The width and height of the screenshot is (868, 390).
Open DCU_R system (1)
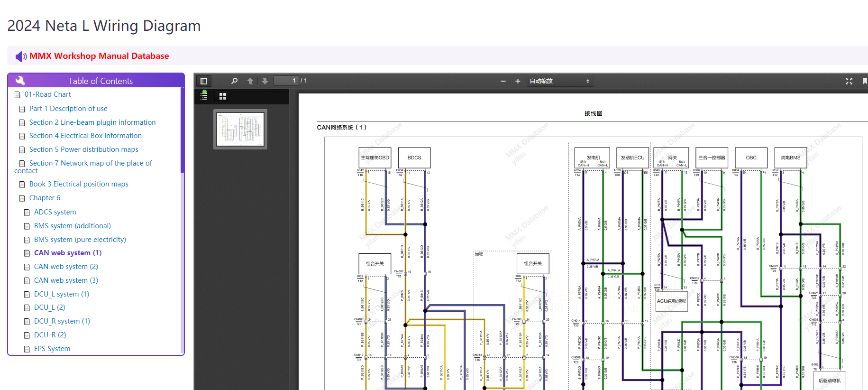[62, 321]
